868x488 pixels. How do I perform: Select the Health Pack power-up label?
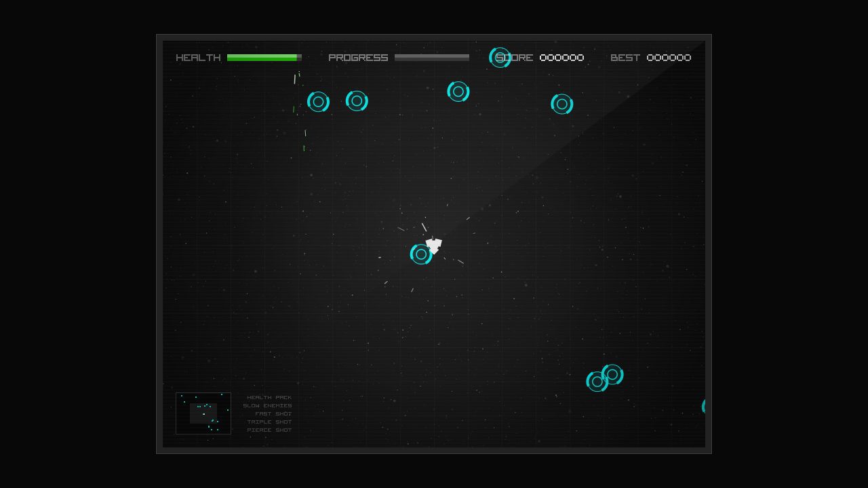click(269, 398)
